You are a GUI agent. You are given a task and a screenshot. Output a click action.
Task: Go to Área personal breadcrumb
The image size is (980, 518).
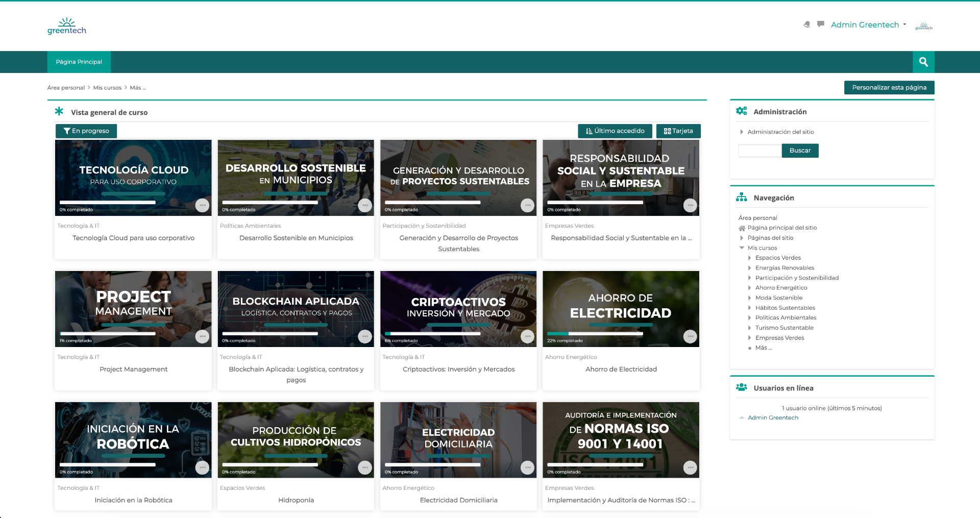[x=66, y=88]
